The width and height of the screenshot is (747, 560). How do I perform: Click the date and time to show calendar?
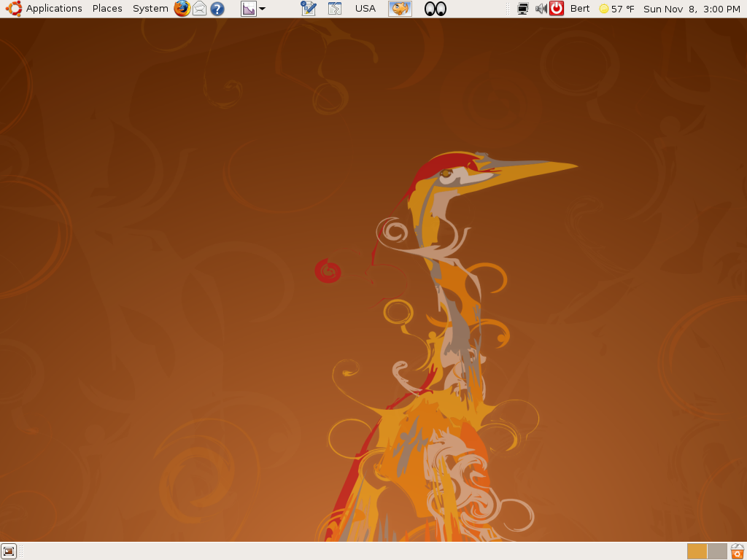692,9
